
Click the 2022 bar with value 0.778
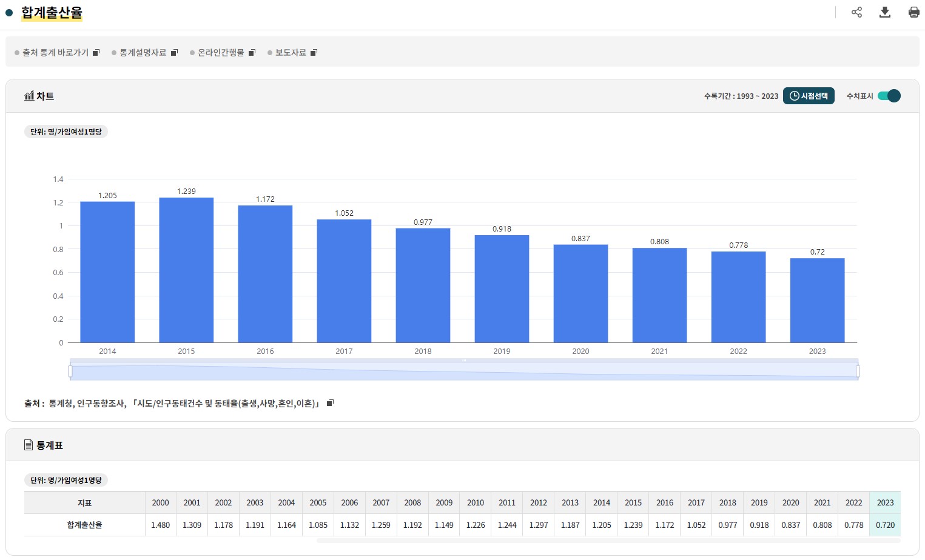[738, 297]
